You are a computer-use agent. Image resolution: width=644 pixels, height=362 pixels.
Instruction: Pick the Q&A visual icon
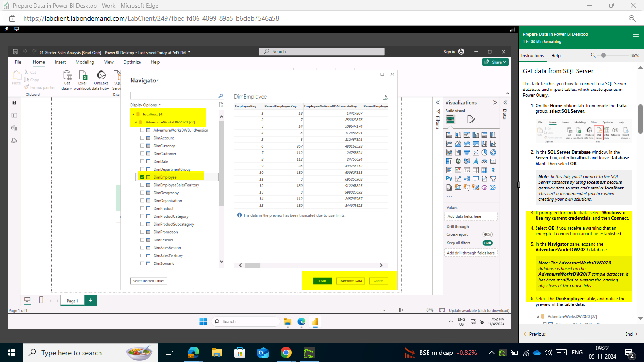click(476, 179)
